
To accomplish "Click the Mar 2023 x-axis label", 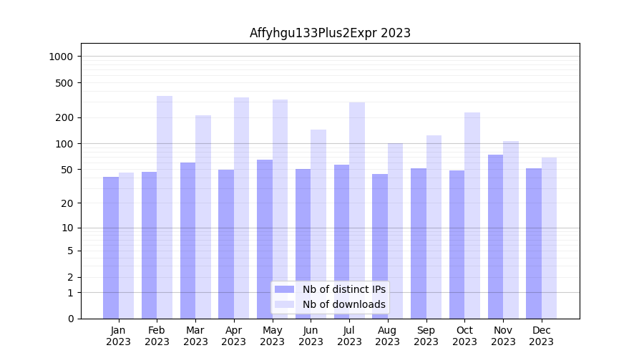I will (x=195, y=336).
